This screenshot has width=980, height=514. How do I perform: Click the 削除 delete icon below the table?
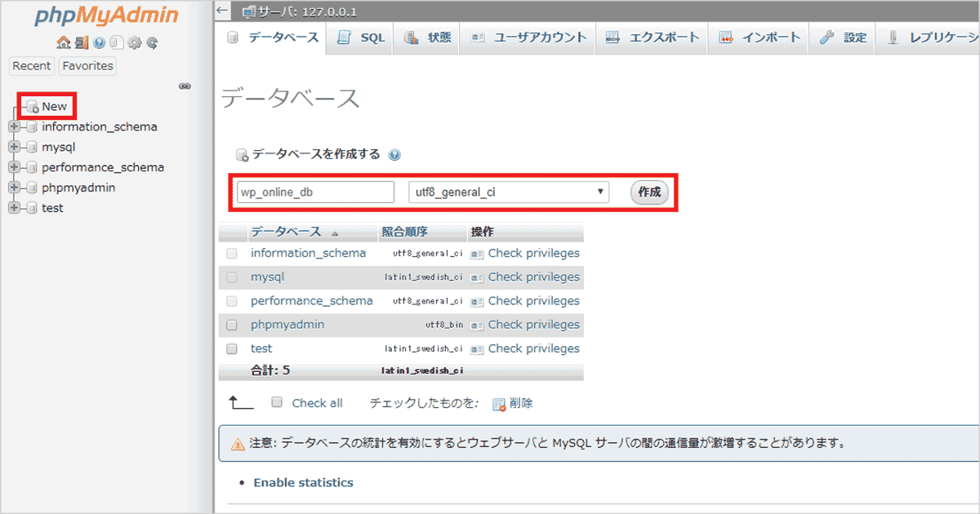tap(500, 402)
